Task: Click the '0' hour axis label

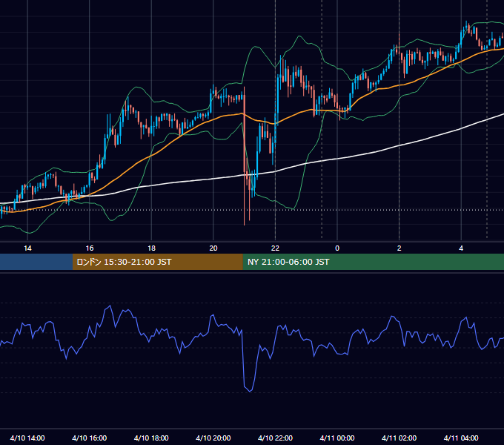Action: pyautogui.click(x=337, y=248)
